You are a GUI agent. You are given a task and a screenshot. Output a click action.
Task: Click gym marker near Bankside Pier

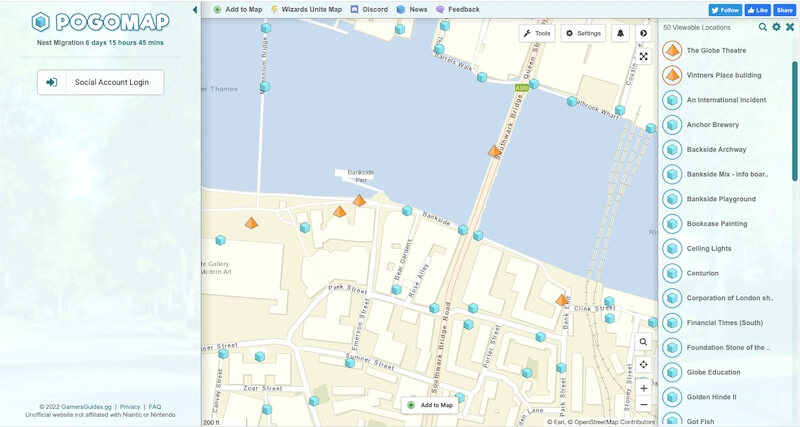tap(359, 200)
